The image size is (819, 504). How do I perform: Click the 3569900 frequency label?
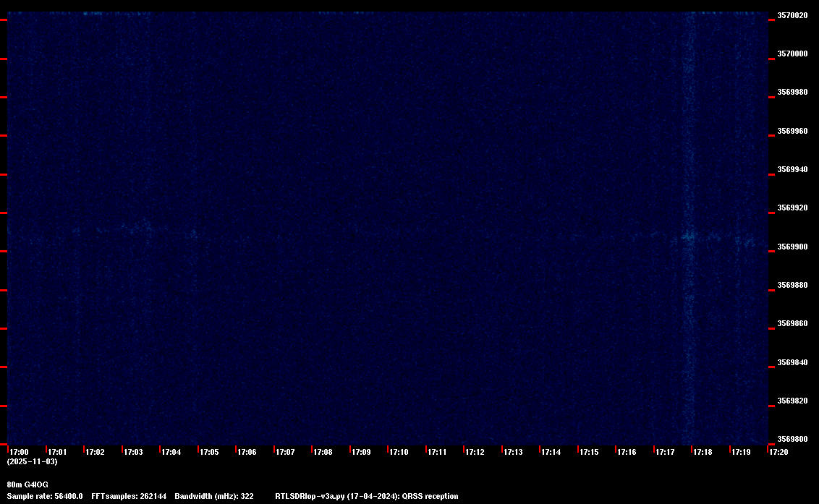792,247
